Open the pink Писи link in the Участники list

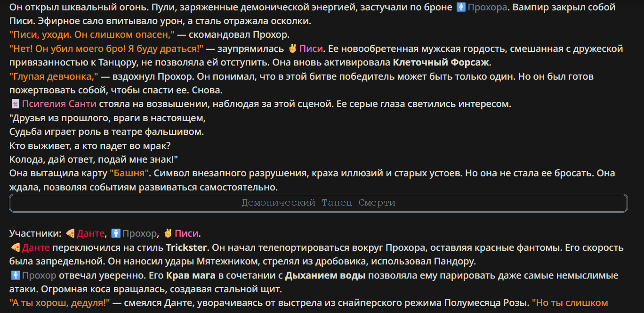pos(186,233)
